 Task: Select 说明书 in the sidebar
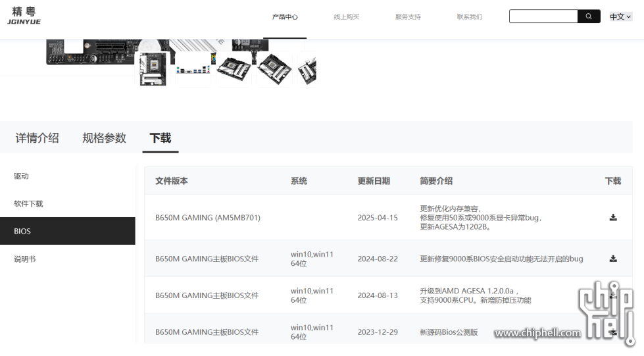24,259
